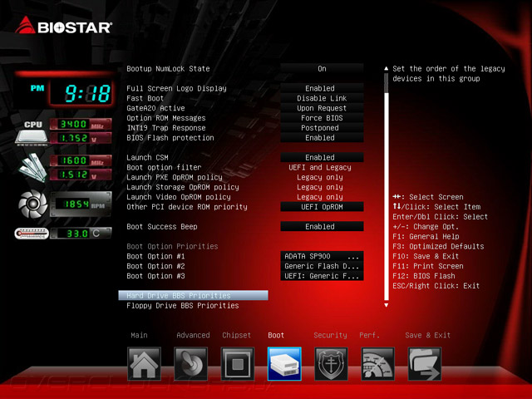Viewport: 532px width, 399px height.
Task: Select the Launch CSM label
Action: [x=147, y=157]
